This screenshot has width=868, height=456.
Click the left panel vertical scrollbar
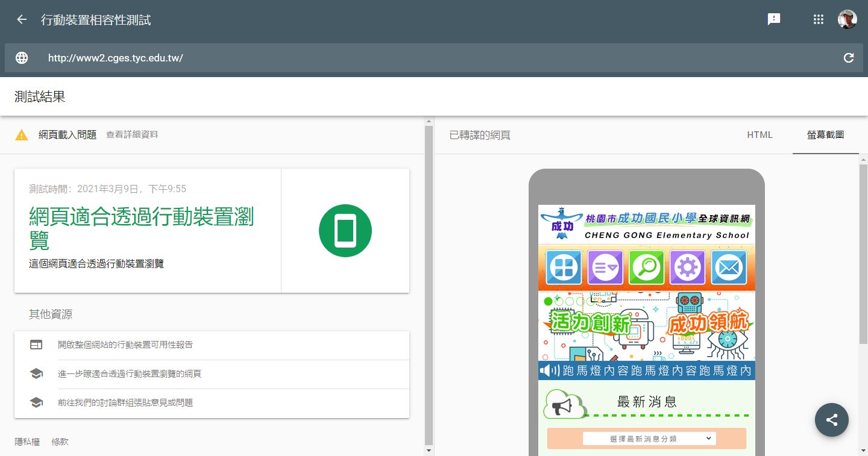pos(429,283)
